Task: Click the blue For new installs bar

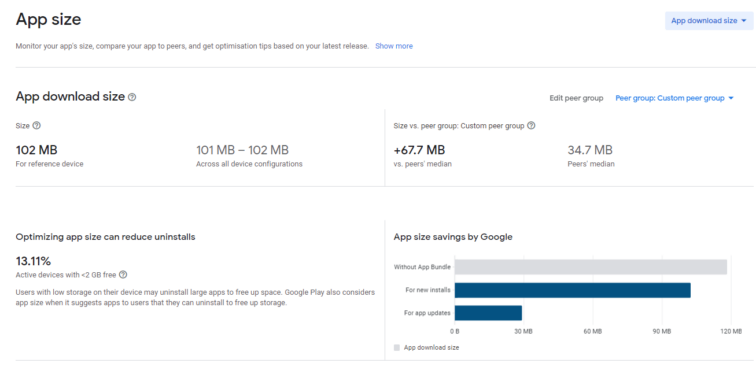Action: pyautogui.click(x=572, y=290)
